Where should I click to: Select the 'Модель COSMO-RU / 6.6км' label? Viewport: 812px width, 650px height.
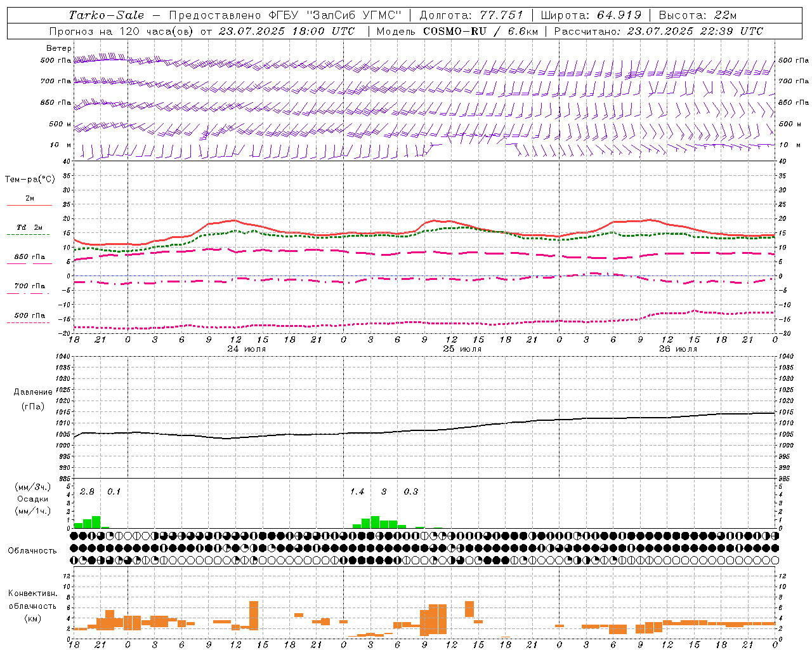457,31
